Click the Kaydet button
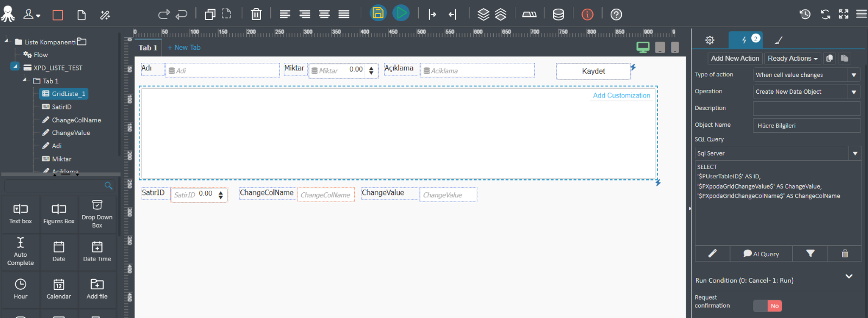This screenshot has width=868, height=318. 593,71
